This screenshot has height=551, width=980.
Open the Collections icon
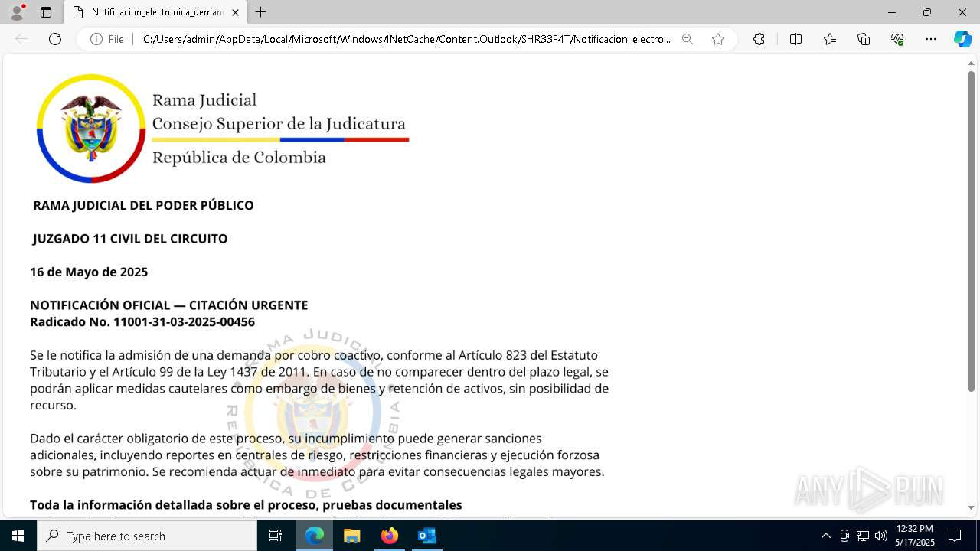864,39
